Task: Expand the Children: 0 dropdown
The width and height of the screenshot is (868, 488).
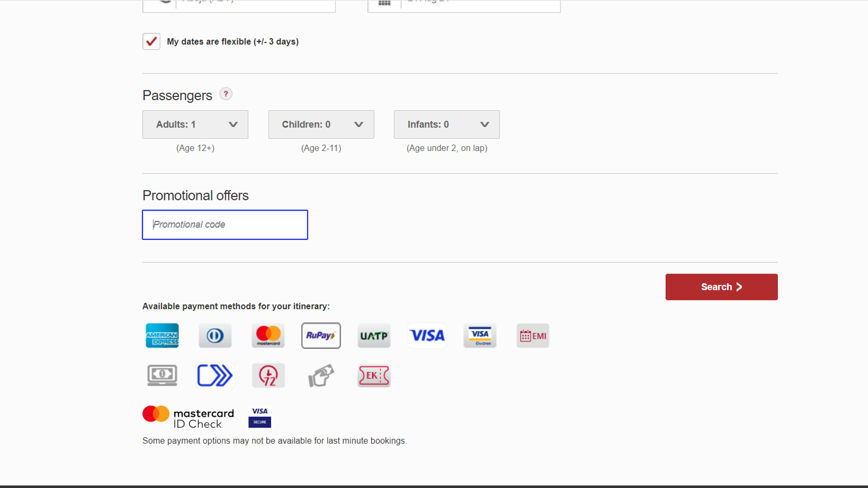Action: point(321,124)
